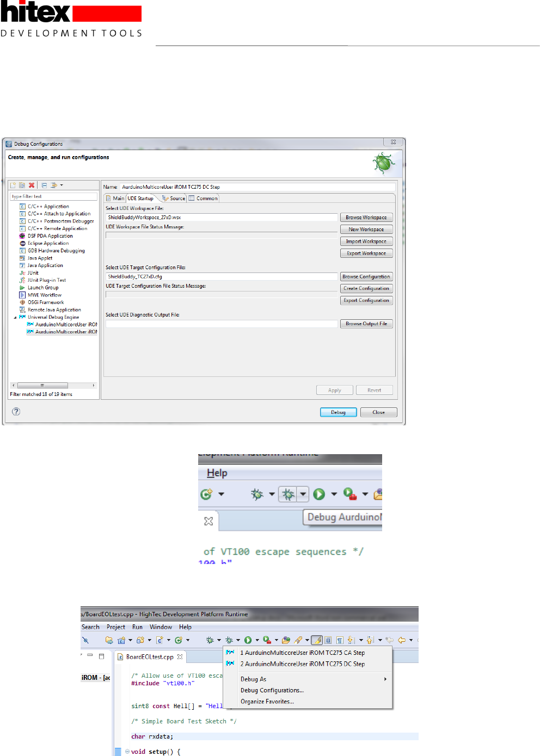540x756 pixels.
Task: Open help via the question mark icon
Action: [16, 411]
